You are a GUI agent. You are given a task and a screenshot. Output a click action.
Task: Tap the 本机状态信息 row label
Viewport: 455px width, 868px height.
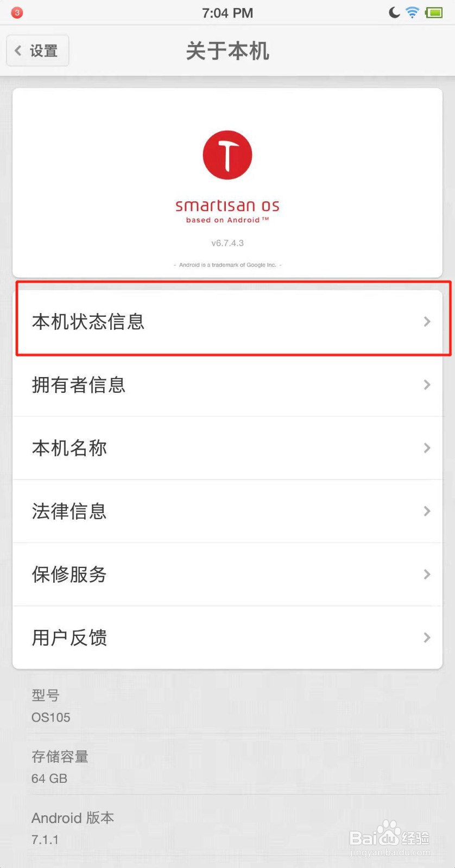88,322
